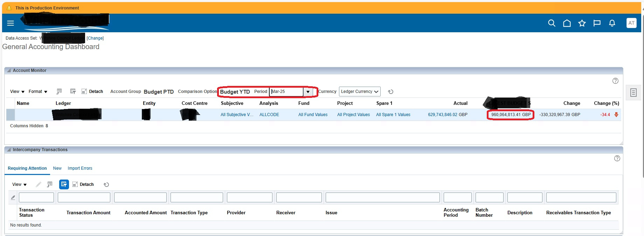Open the All Fund Values link
Screen dimensions: 644x236
click(313, 115)
